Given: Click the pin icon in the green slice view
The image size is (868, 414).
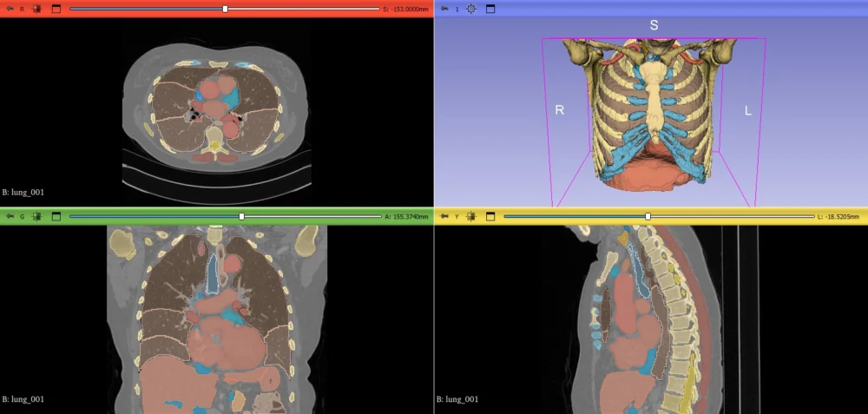Looking at the screenshot, I should (10, 216).
